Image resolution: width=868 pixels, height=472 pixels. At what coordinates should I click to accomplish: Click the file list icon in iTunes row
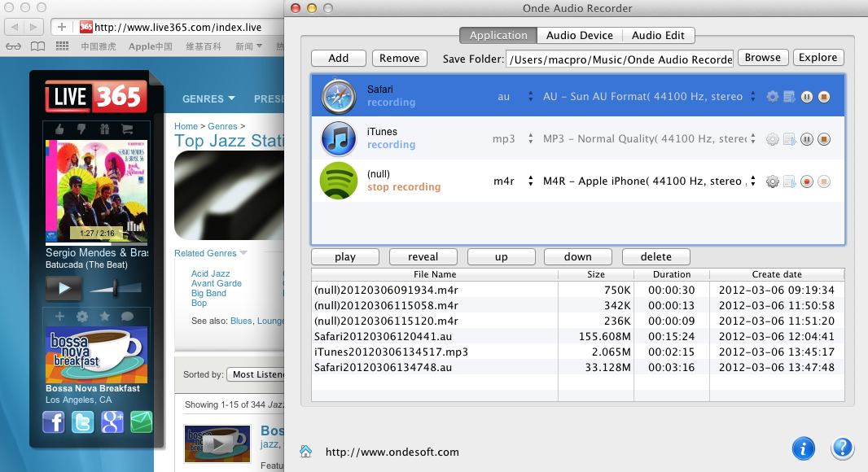pyautogui.click(x=789, y=139)
